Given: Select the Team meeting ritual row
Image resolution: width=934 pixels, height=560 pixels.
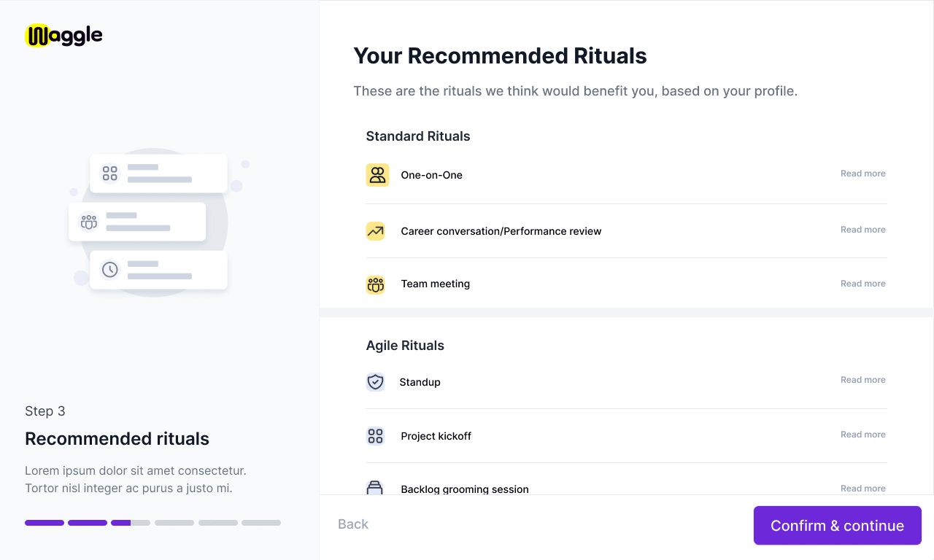Looking at the screenshot, I should pos(626,284).
